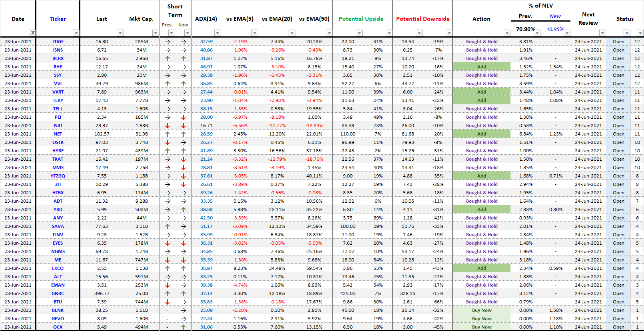Viewport: 644px width, 331px height.
Task: Select the Ticker column header
Action: click(x=58, y=19)
